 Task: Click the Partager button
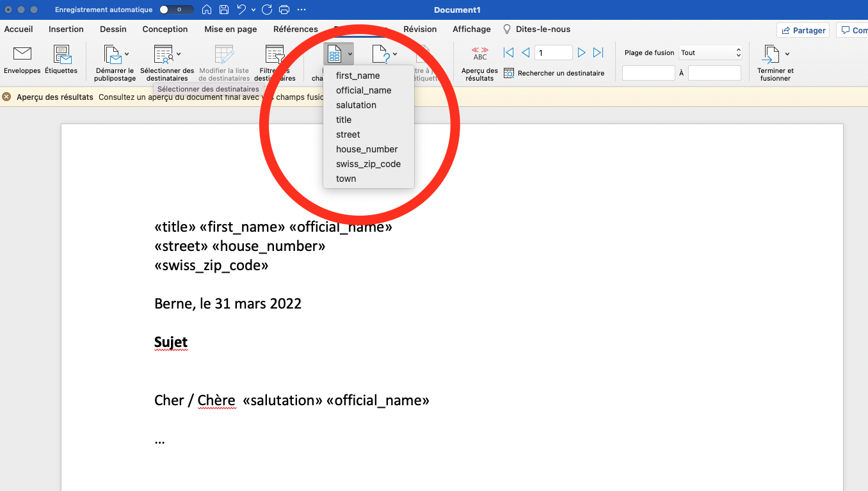tap(803, 30)
